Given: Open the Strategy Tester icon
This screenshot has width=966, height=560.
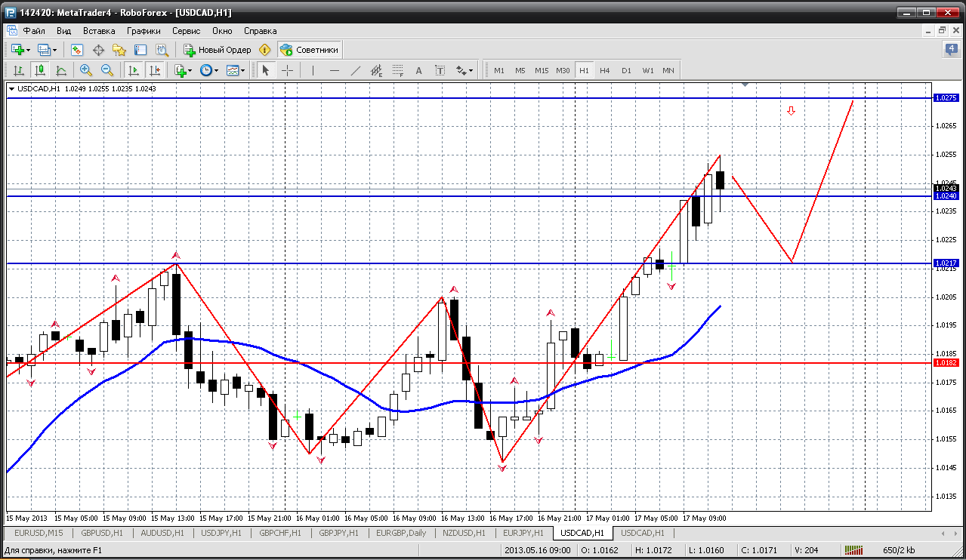Looking at the screenshot, I should point(162,50).
